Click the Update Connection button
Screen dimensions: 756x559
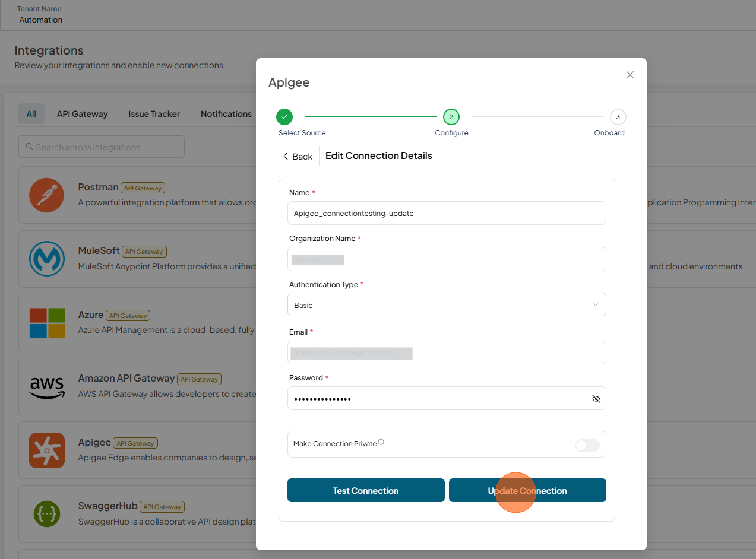click(x=527, y=490)
